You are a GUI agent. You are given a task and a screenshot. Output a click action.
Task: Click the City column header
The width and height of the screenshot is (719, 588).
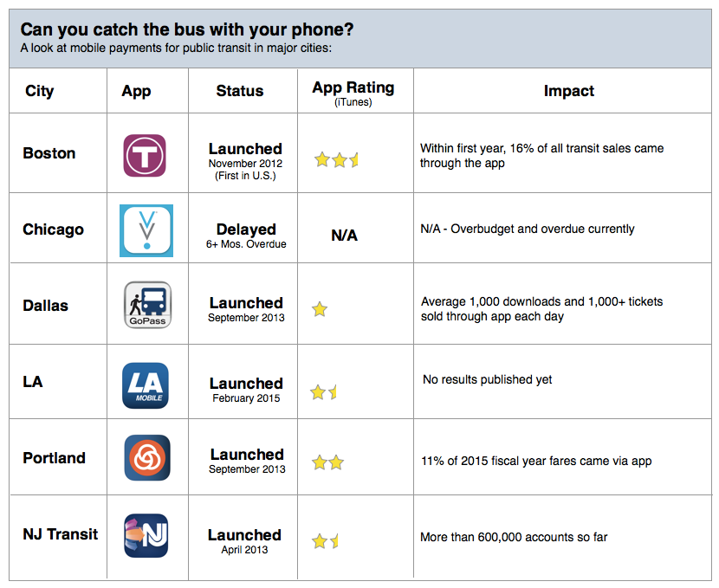click(x=40, y=91)
